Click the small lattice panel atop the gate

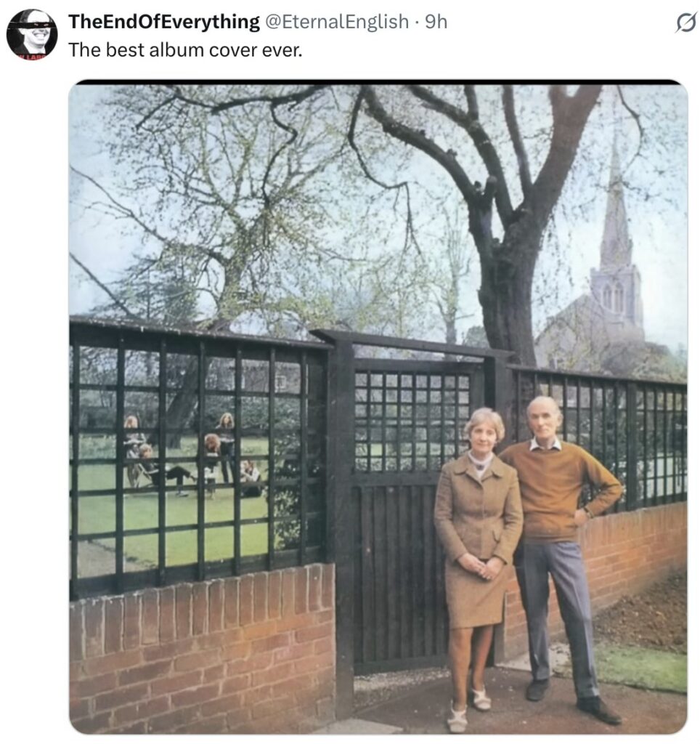click(x=412, y=421)
